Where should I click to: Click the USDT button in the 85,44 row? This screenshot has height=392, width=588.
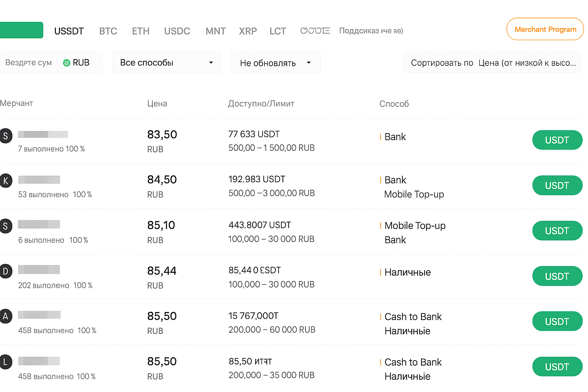coord(557,276)
